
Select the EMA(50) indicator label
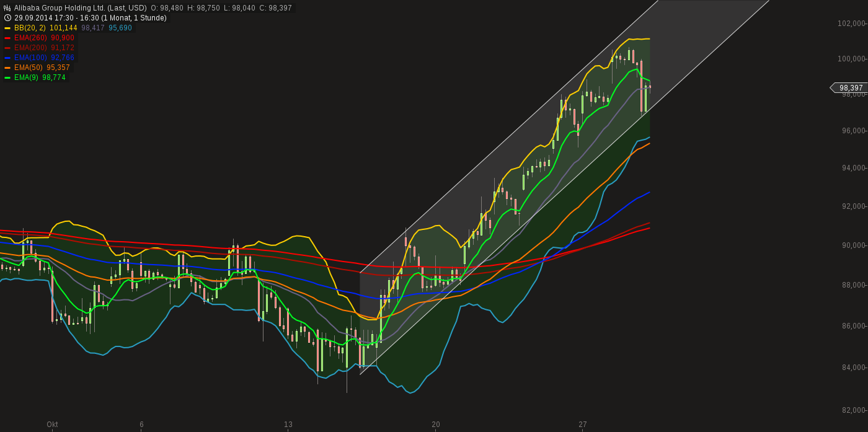(x=29, y=68)
